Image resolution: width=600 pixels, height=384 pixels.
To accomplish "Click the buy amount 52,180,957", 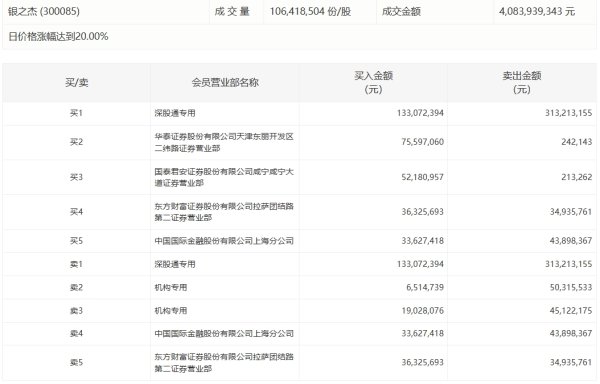I will [422, 177].
